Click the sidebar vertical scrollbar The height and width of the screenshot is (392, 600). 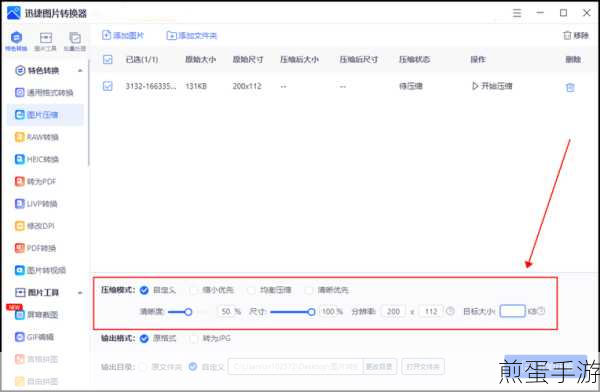coord(88,113)
